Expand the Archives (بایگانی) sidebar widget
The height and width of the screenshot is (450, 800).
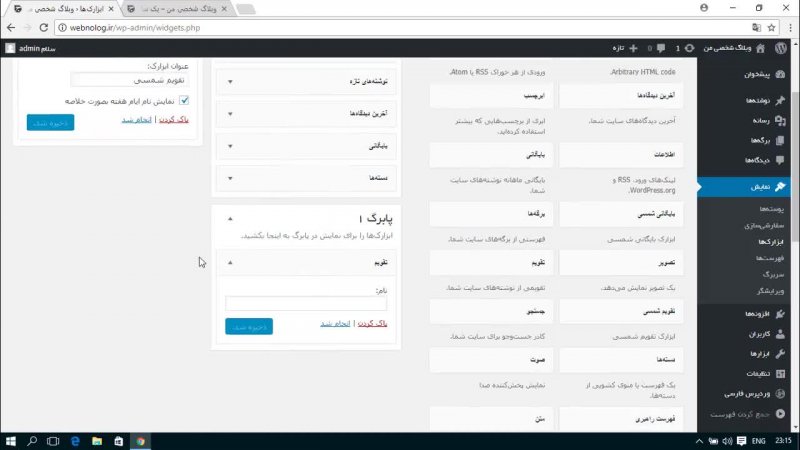pyautogui.click(x=230, y=146)
